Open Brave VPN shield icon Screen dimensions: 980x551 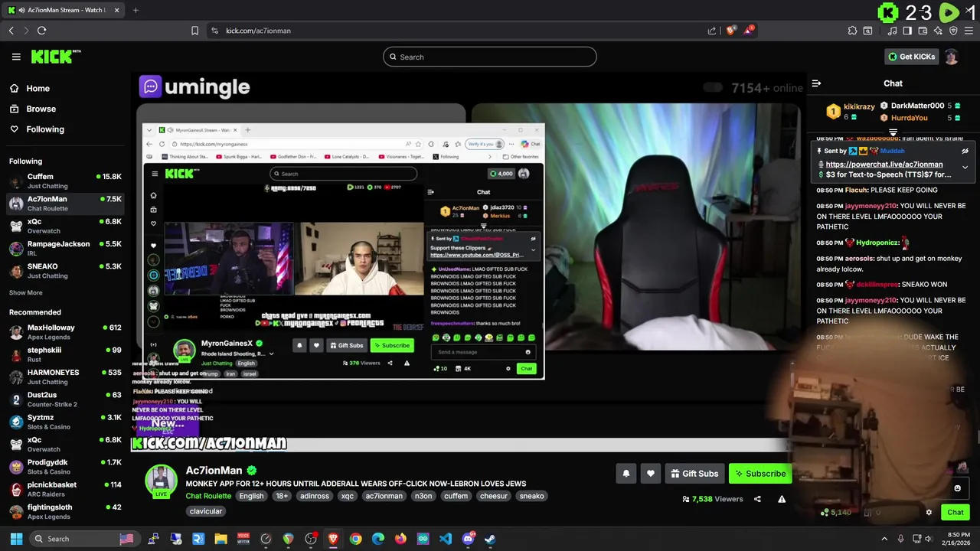(953, 31)
